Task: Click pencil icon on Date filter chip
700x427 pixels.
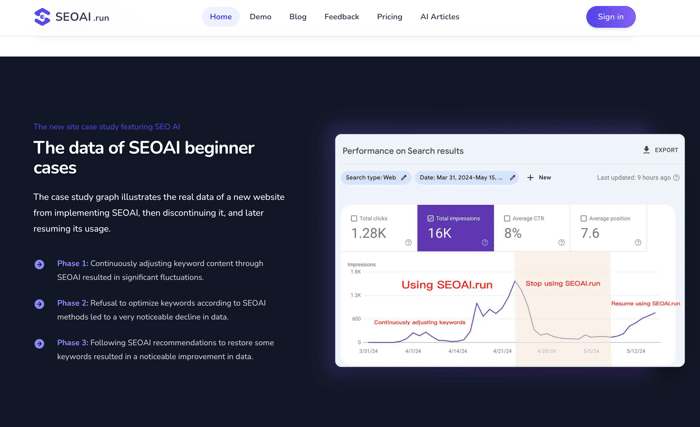Action: (x=512, y=178)
